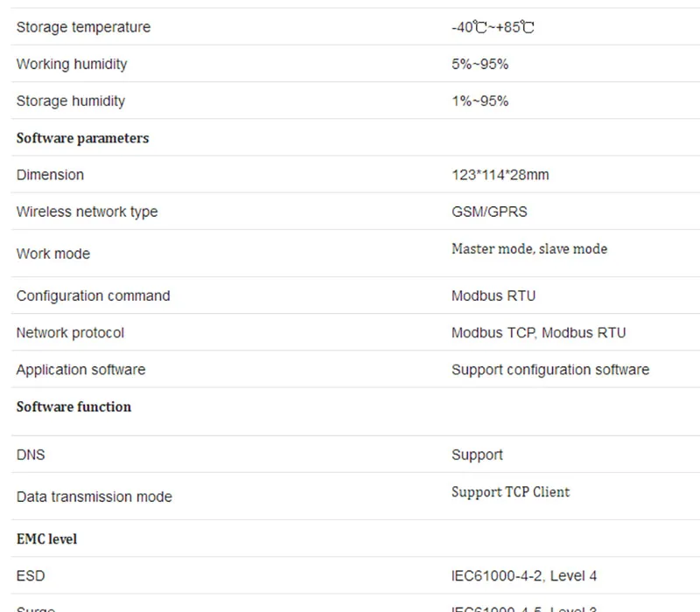Viewport: 700px width, 612px height.
Task: Click the Application software label
Action: 80,370
